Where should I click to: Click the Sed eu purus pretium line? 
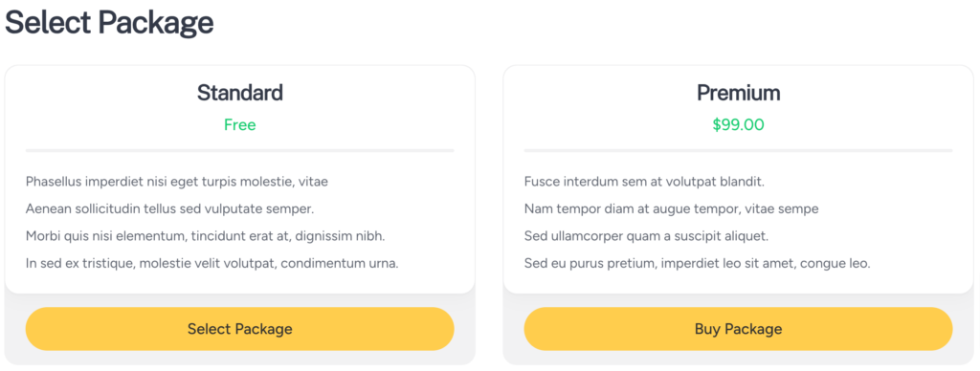[697, 264]
